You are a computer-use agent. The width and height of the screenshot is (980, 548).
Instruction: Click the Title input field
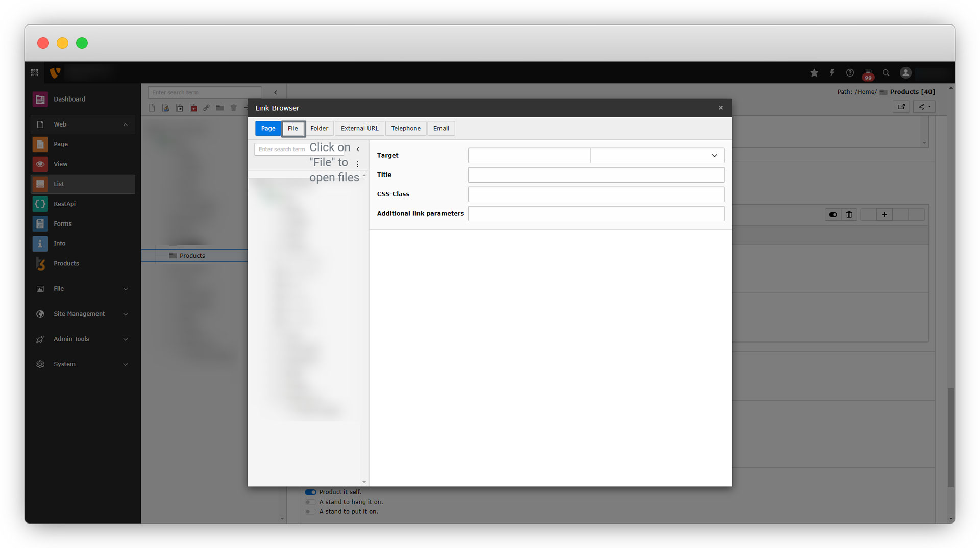(x=596, y=175)
